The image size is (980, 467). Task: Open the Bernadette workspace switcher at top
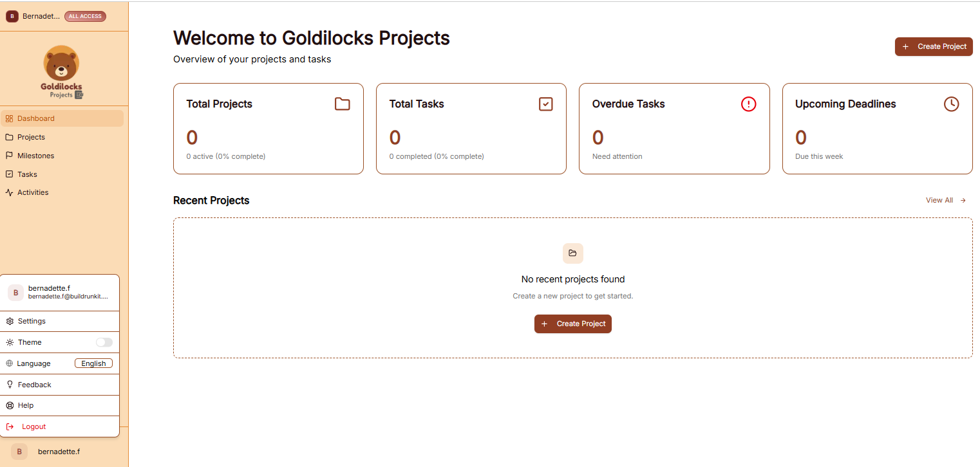[56, 16]
